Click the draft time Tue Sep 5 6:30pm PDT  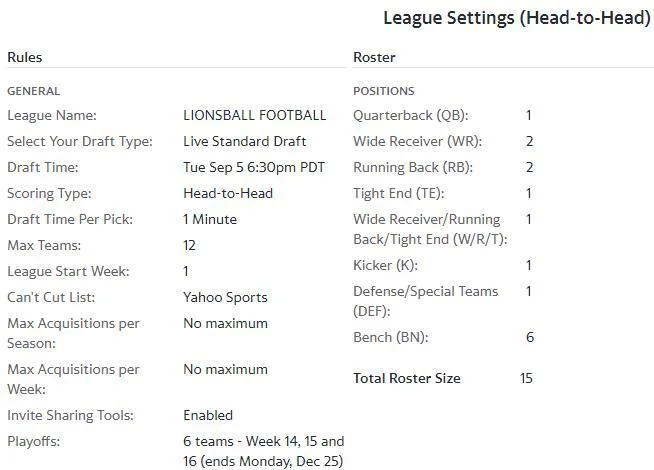254,167
